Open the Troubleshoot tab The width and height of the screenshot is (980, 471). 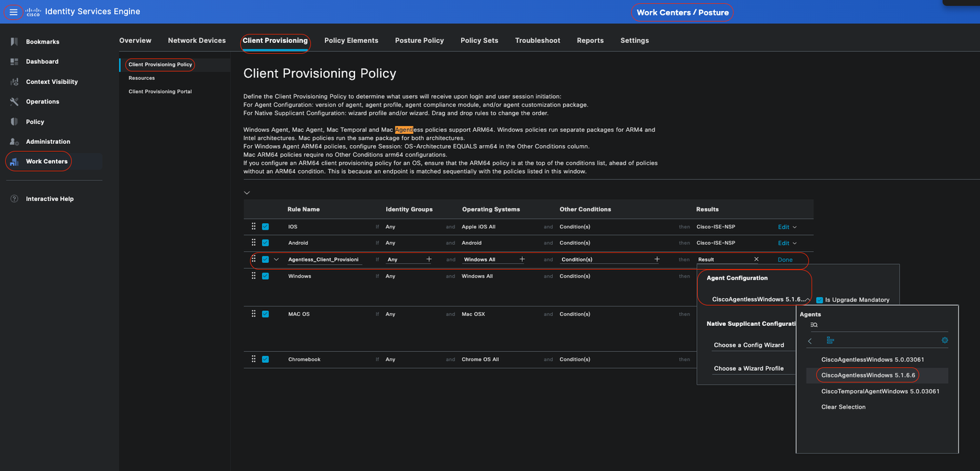(538, 40)
